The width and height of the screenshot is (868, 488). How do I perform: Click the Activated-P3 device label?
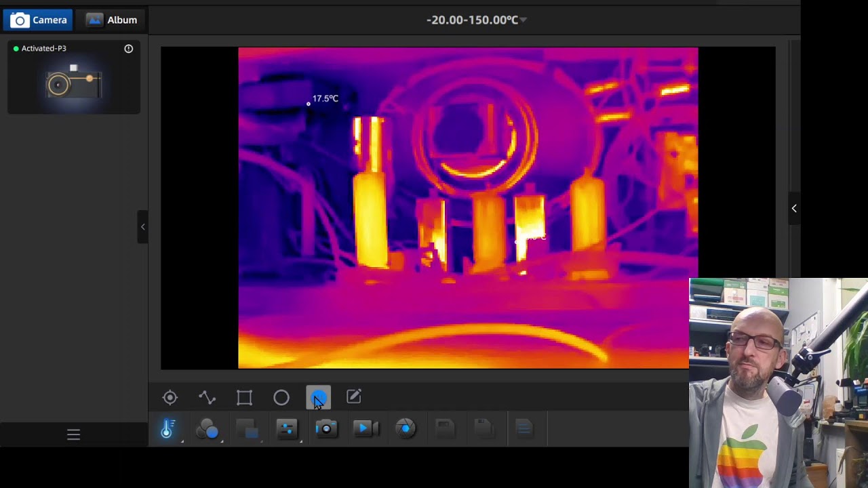click(43, 49)
